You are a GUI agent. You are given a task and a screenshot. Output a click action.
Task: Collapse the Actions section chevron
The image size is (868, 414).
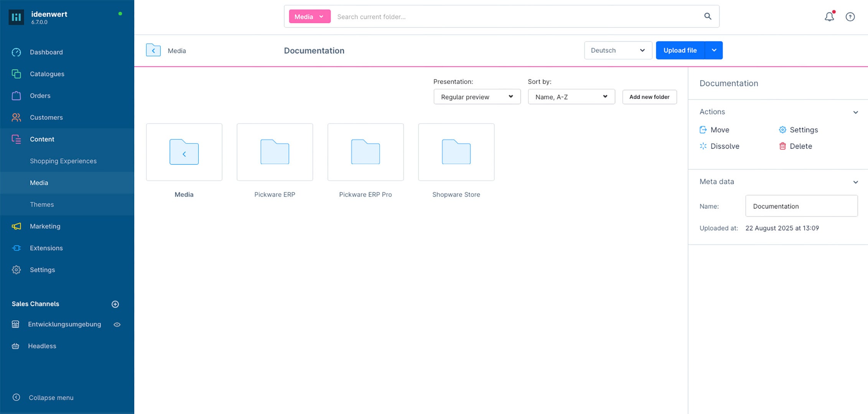(855, 112)
